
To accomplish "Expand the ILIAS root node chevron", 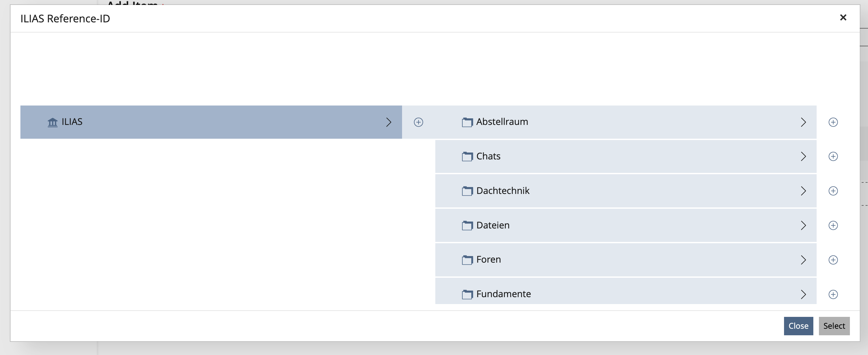I will pos(389,122).
